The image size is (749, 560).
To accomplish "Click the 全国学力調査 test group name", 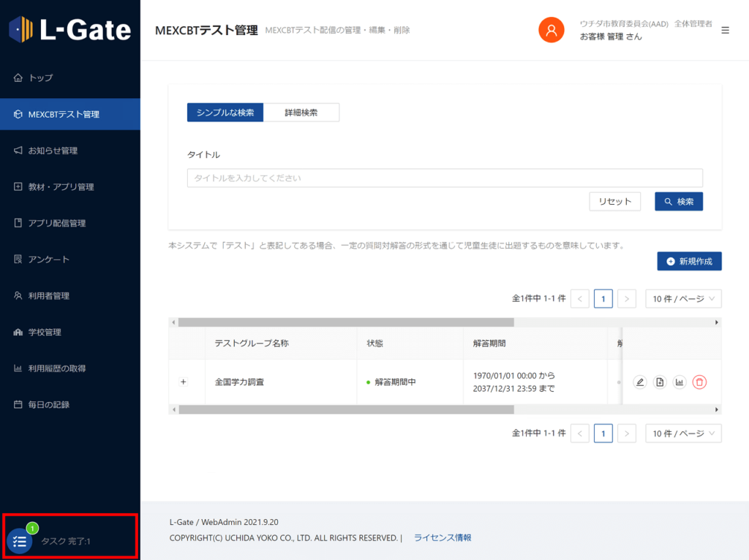I will tap(239, 382).
